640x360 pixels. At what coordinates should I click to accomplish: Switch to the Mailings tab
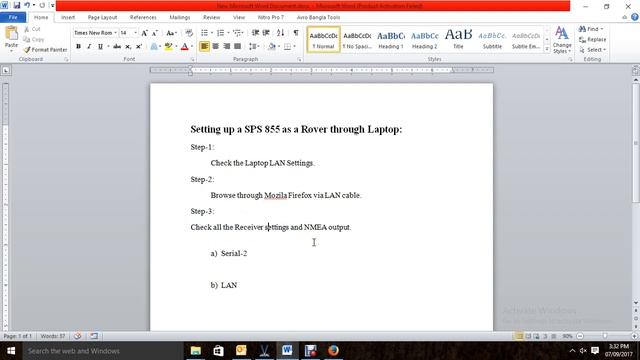180,18
